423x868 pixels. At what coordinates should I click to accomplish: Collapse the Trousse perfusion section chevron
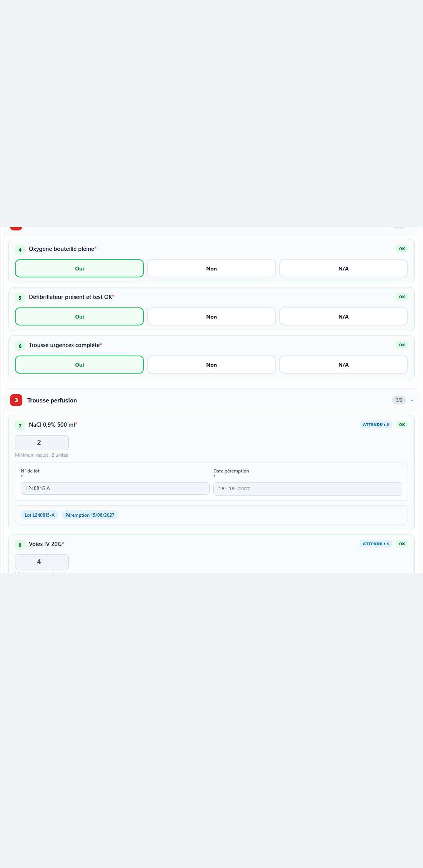(x=412, y=400)
